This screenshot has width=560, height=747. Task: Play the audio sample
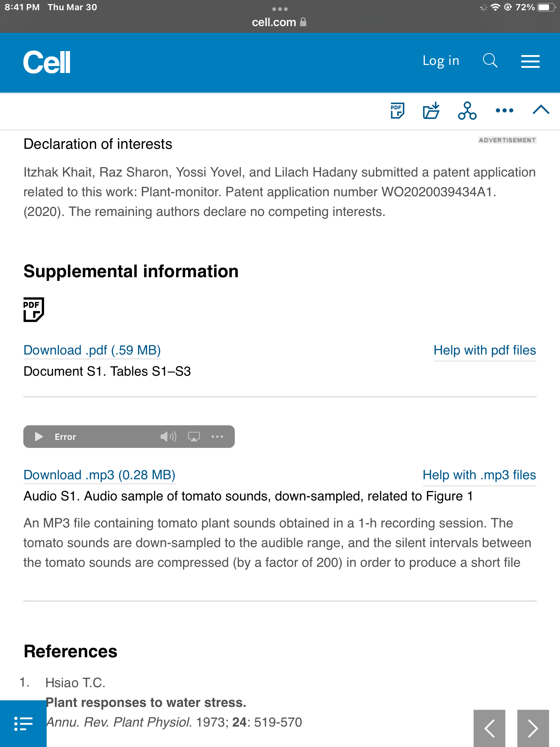39,437
